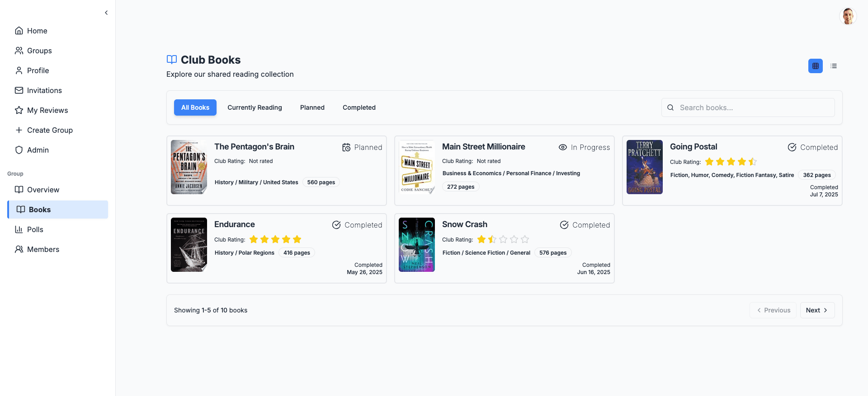
Task: Select the Create Group plus icon
Action: [19, 130]
